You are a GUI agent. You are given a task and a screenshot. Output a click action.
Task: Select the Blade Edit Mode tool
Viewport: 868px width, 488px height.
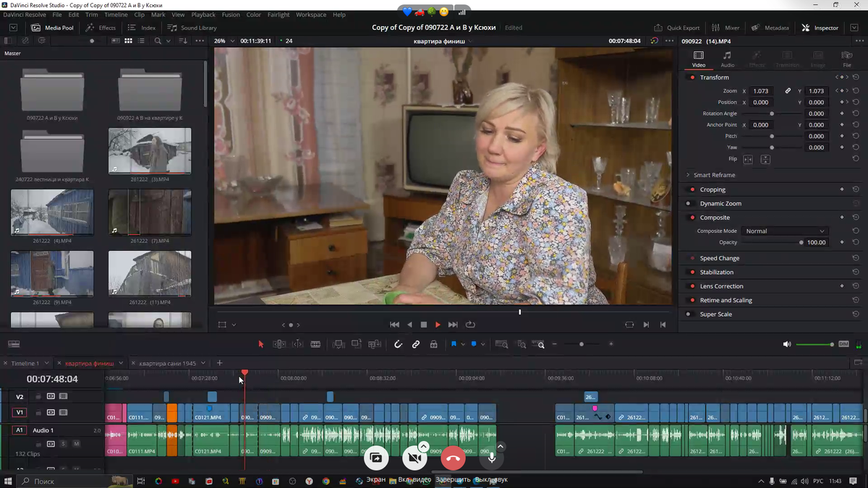coord(315,344)
